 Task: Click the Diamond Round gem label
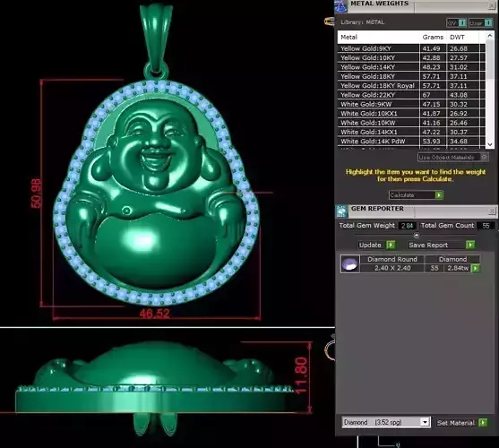point(392,259)
